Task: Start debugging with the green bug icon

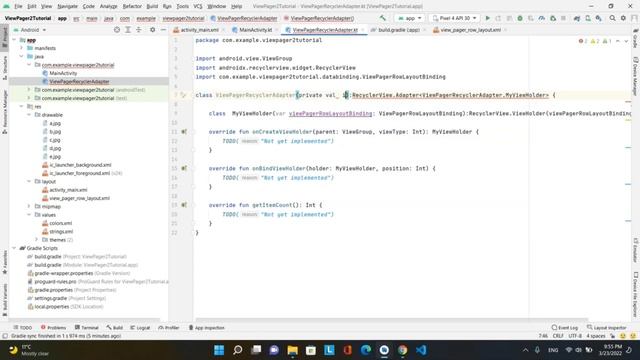Action: point(520,18)
